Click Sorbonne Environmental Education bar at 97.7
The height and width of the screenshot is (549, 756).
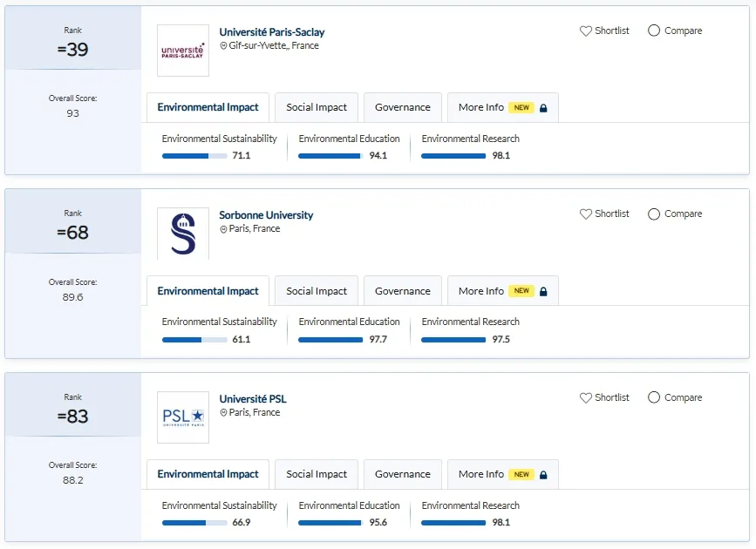tap(330, 340)
